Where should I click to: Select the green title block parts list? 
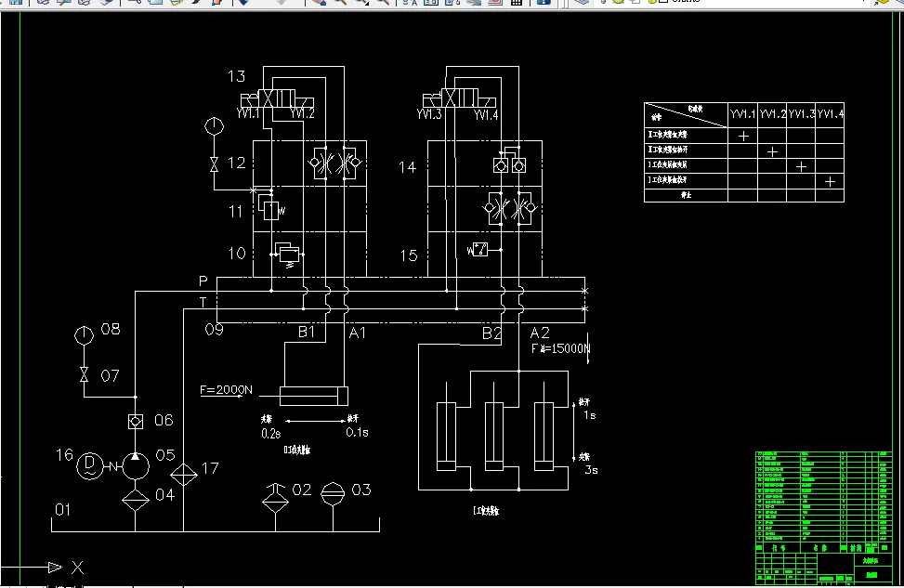(x=824, y=517)
